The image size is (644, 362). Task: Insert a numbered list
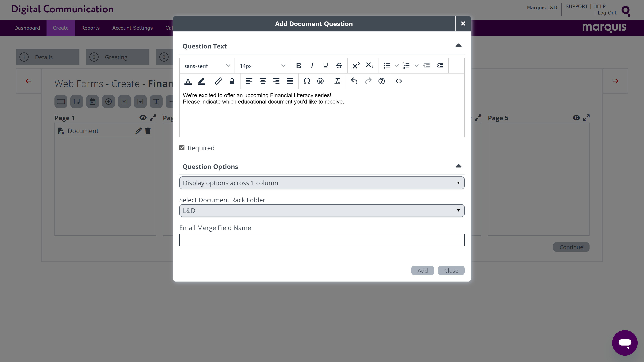click(x=406, y=66)
